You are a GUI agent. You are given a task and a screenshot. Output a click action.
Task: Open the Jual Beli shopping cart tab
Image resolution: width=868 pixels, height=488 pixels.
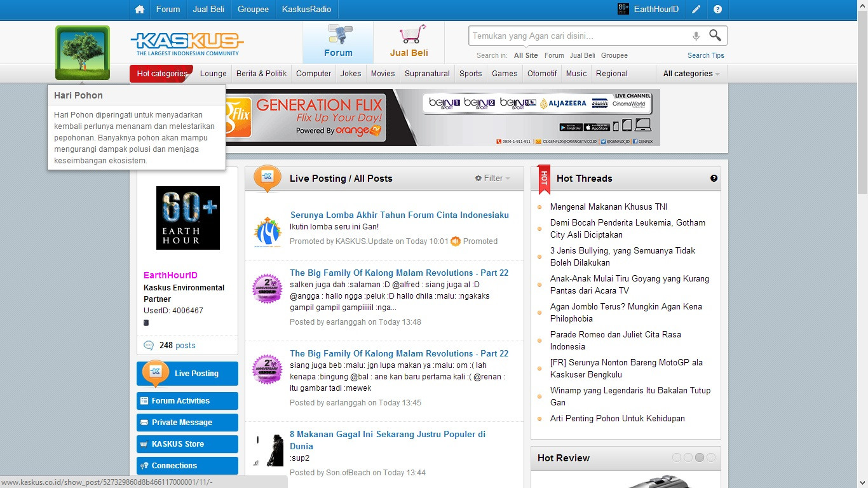point(409,42)
